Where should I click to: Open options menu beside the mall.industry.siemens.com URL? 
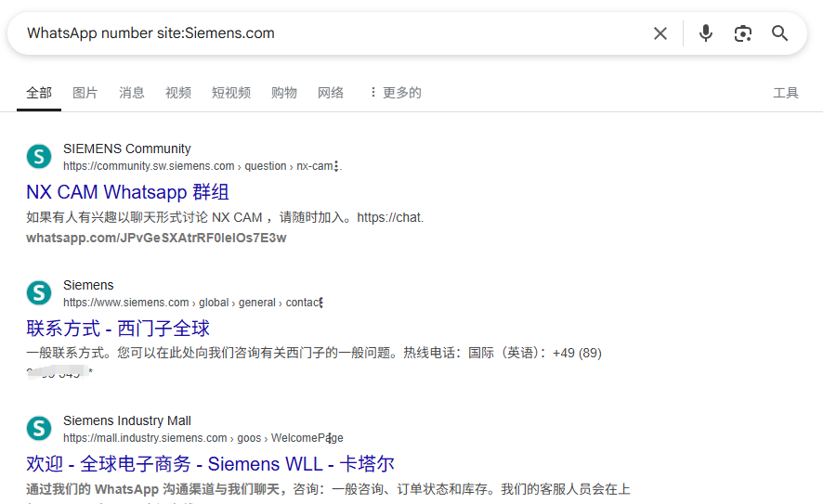[x=329, y=438]
